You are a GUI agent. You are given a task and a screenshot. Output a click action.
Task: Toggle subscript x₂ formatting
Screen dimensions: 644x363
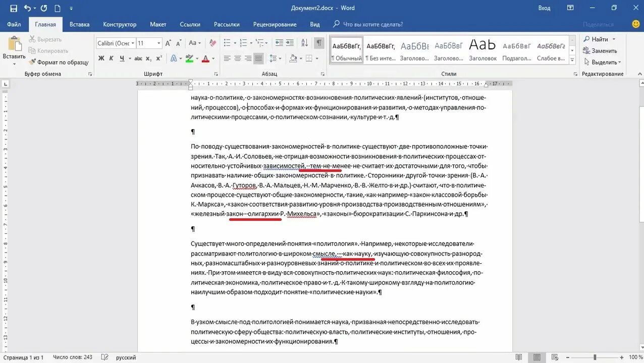click(x=149, y=58)
